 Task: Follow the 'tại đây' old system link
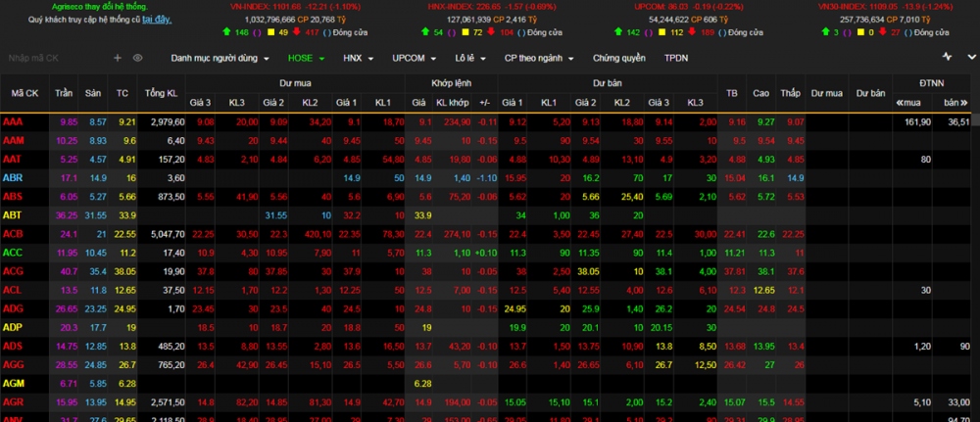tap(157, 20)
